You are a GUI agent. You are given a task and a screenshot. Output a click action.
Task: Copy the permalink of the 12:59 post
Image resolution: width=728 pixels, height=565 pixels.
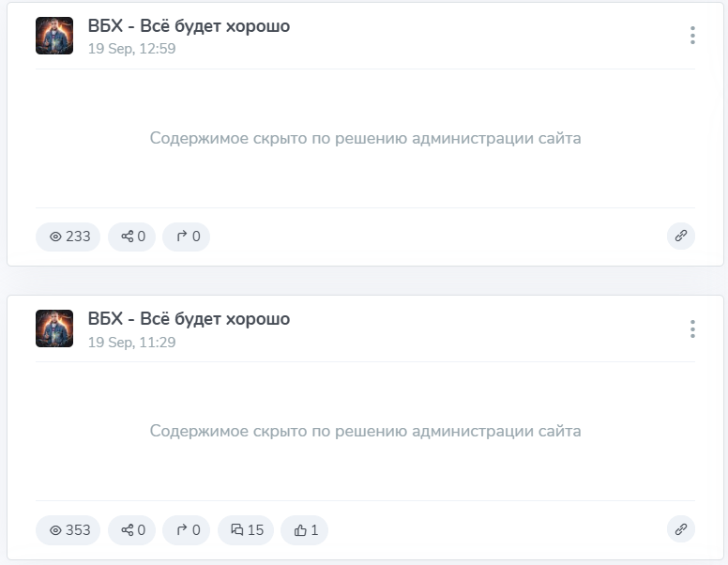(x=681, y=237)
